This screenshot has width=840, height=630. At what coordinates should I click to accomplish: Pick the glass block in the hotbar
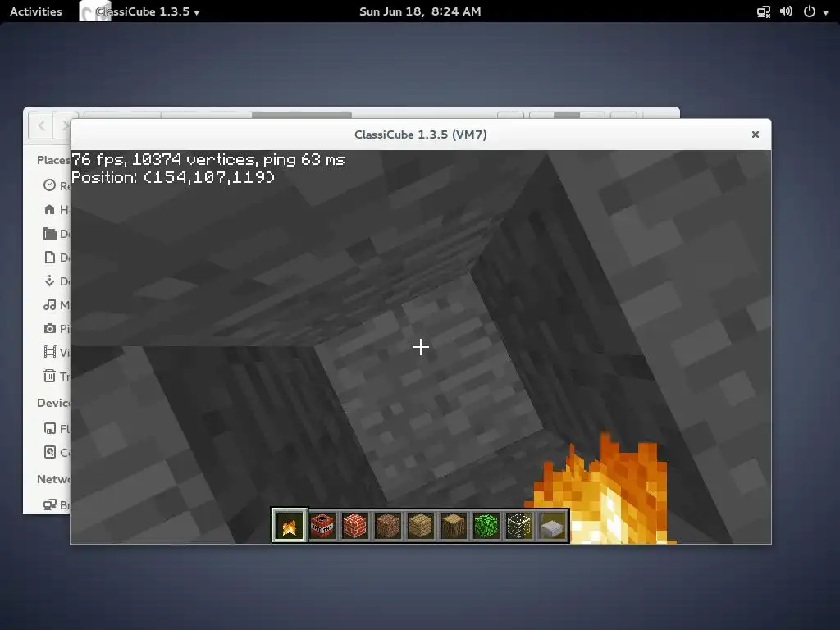point(519,526)
